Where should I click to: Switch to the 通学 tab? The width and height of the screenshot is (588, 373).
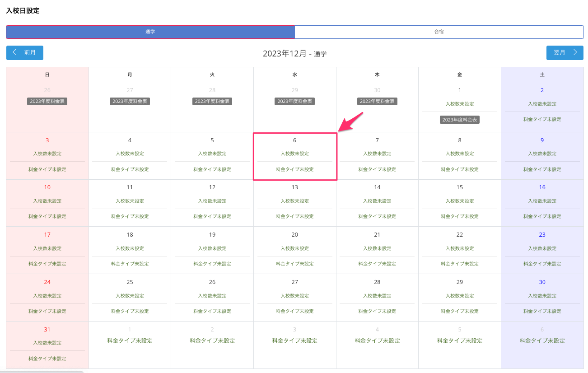click(150, 32)
